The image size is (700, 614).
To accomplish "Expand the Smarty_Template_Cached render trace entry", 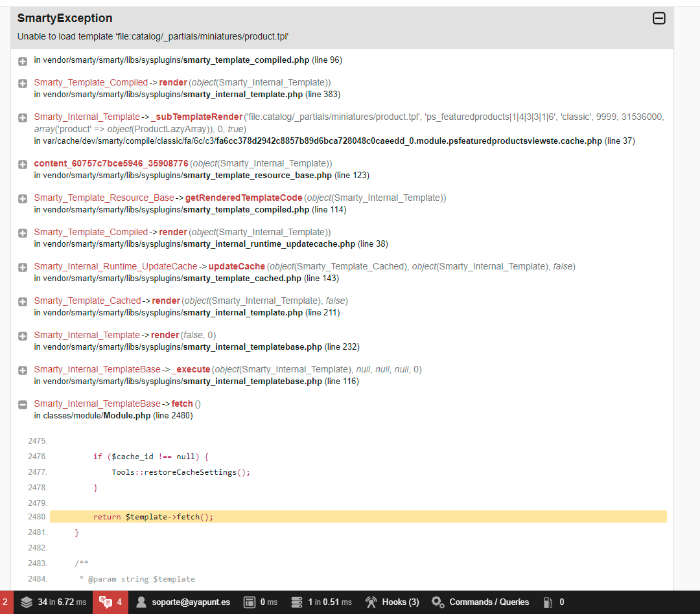I will click(23, 302).
